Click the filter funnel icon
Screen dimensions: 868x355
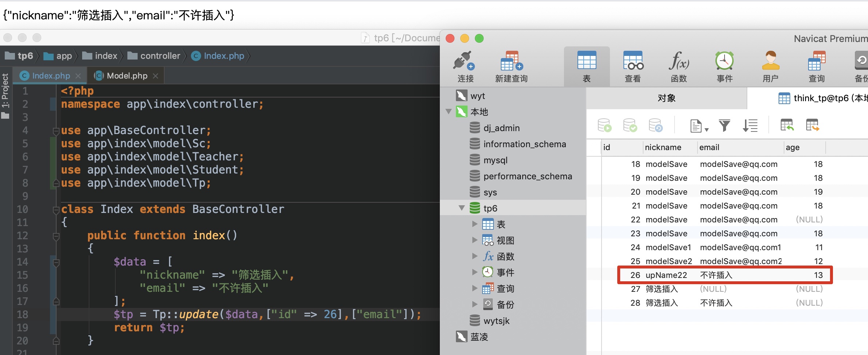click(725, 126)
